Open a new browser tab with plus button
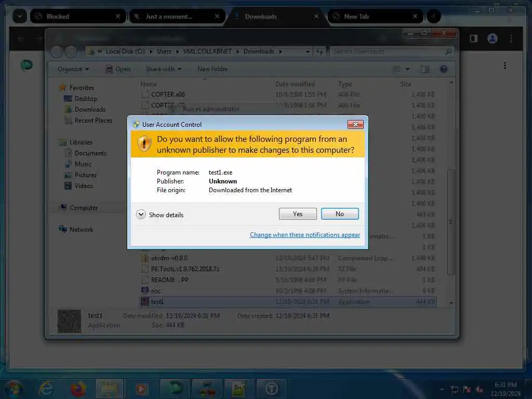The image size is (532, 399). 433,16
